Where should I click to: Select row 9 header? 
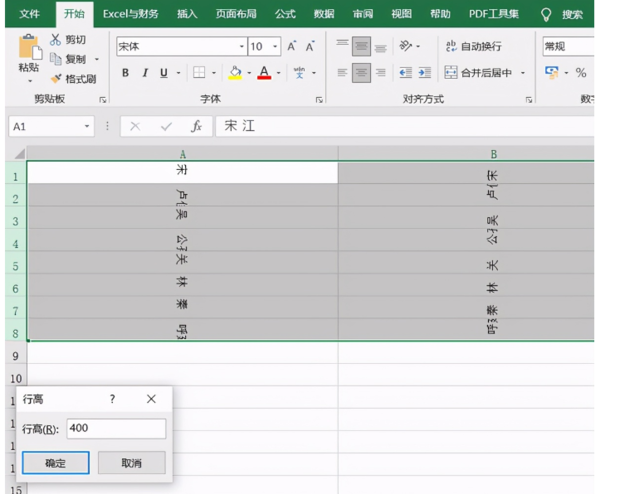(x=15, y=356)
